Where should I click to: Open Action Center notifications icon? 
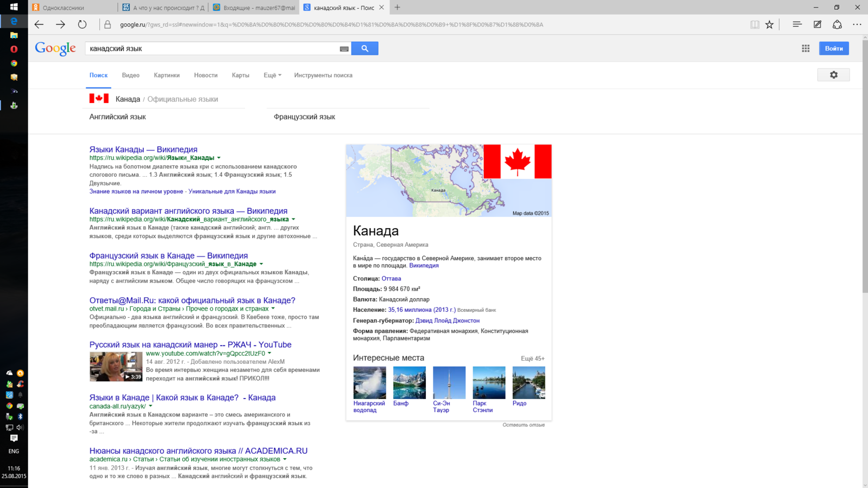click(x=14, y=438)
